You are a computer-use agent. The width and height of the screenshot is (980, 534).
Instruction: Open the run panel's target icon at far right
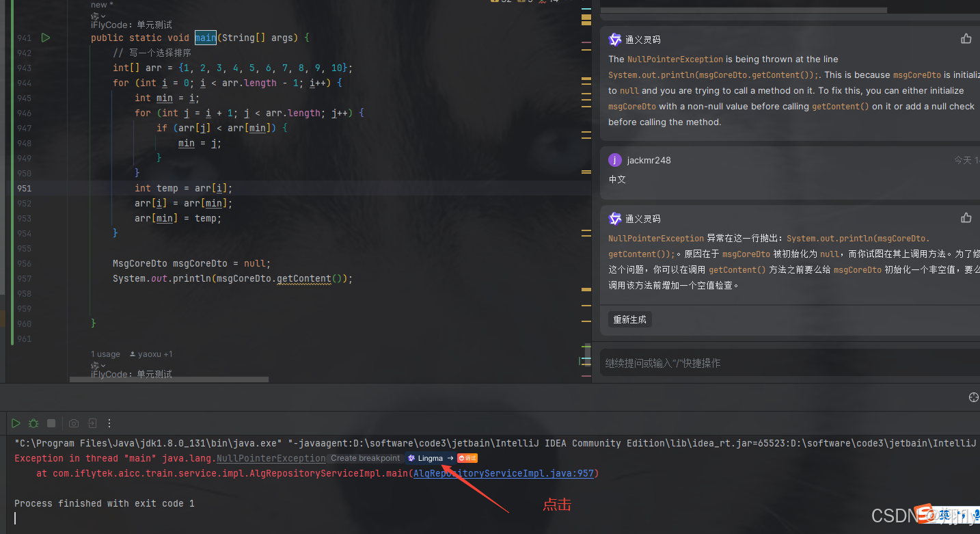coord(974,397)
